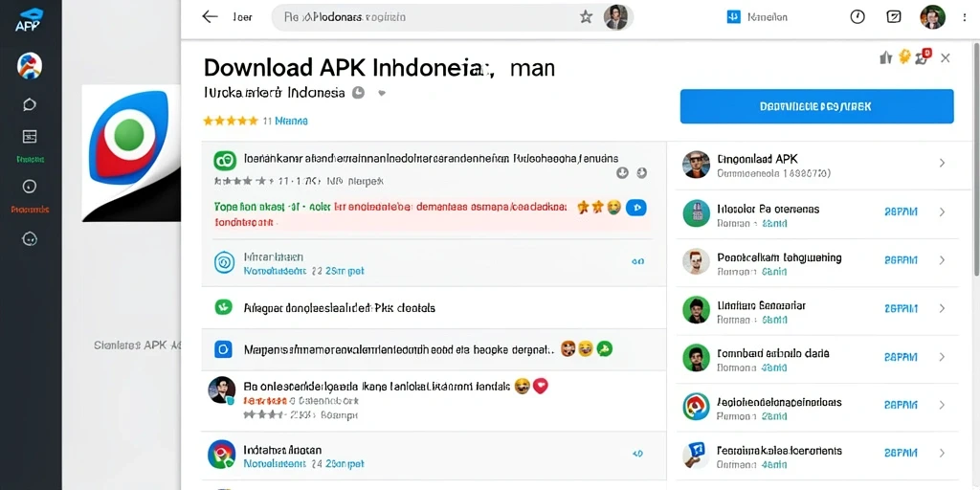Click the 'Novoehadeent 22' blue subtitle link
This screenshot has height=490, width=980.
pyautogui.click(x=303, y=271)
